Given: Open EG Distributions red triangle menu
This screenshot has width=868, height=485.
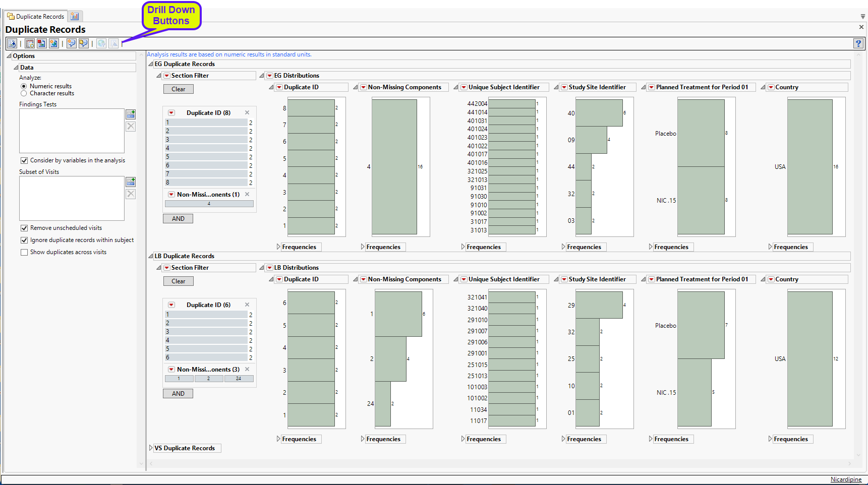Looking at the screenshot, I should [270, 76].
